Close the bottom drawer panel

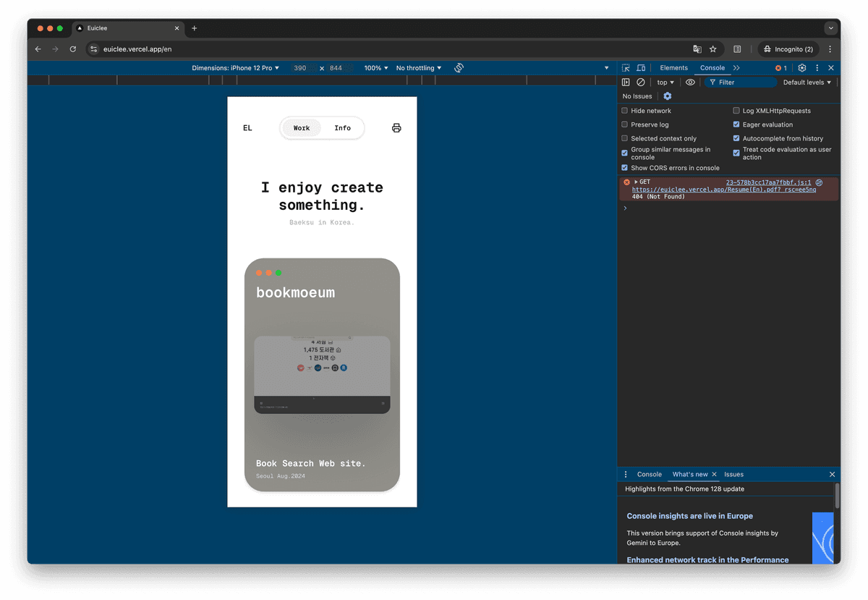point(832,475)
